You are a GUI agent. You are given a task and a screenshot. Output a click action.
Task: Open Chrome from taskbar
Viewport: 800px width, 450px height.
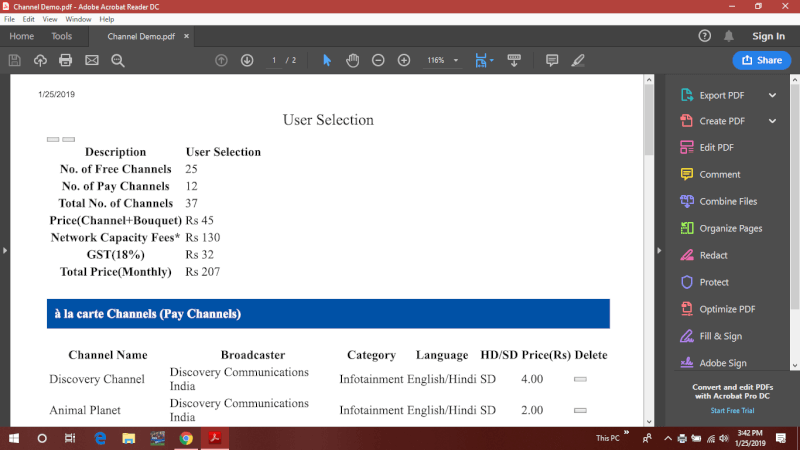(x=186, y=438)
